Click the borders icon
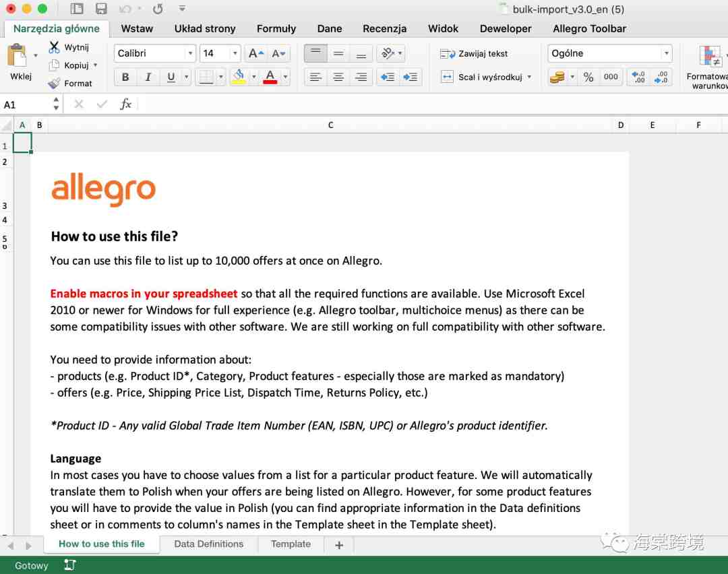 tap(206, 77)
